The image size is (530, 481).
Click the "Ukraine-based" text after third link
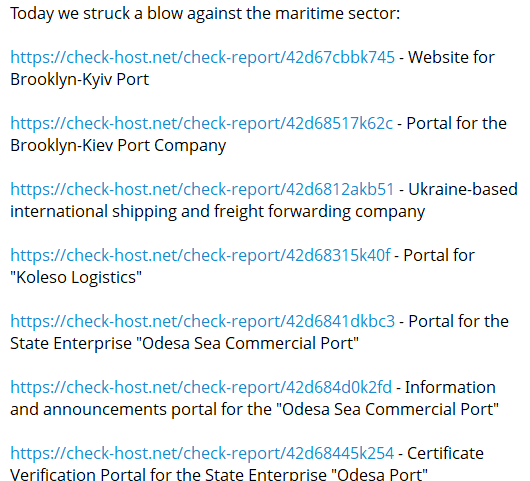(x=463, y=189)
